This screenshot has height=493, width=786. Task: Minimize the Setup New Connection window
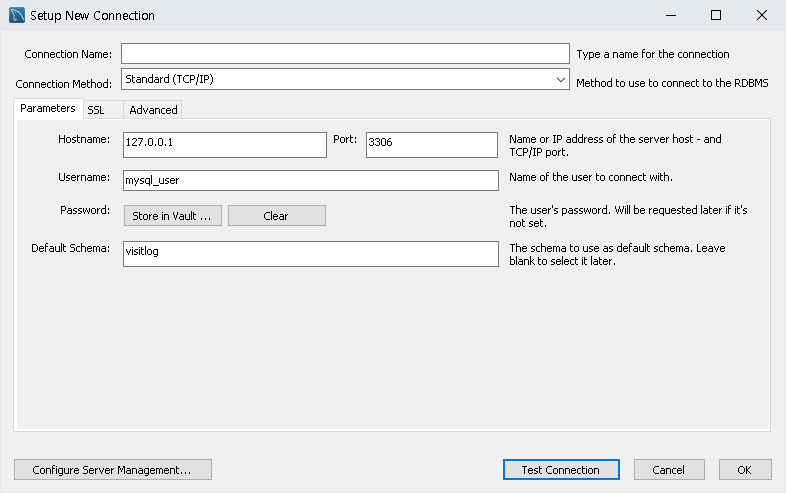coord(671,16)
